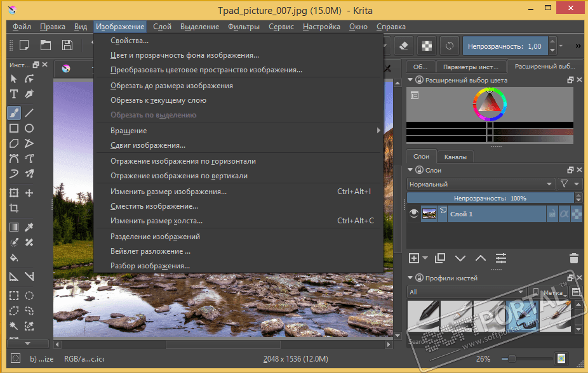Hide Слой 1 with eye icon

(x=414, y=214)
